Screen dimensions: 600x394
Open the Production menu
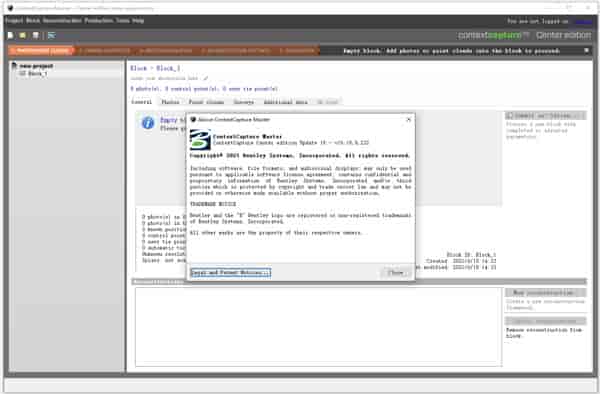(99, 21)
